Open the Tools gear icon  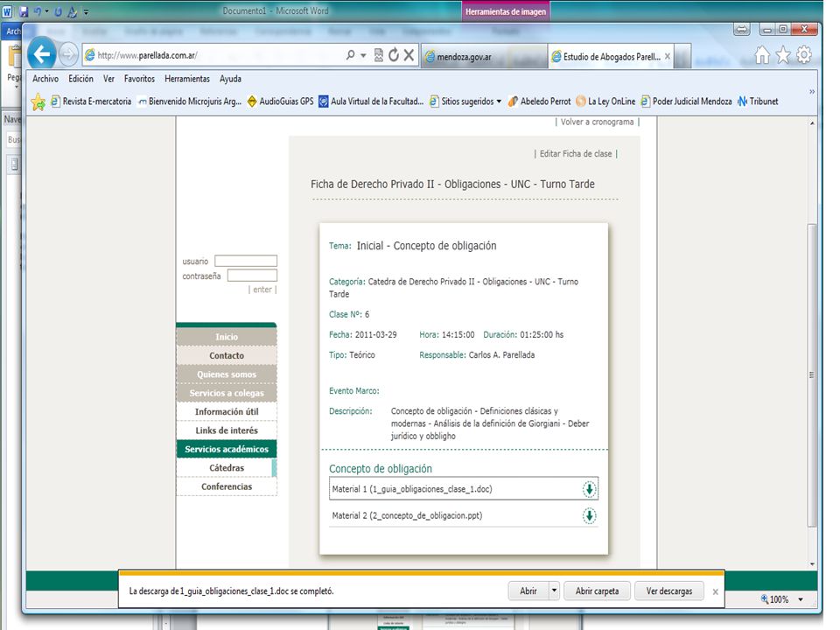(x=804, y=54)
